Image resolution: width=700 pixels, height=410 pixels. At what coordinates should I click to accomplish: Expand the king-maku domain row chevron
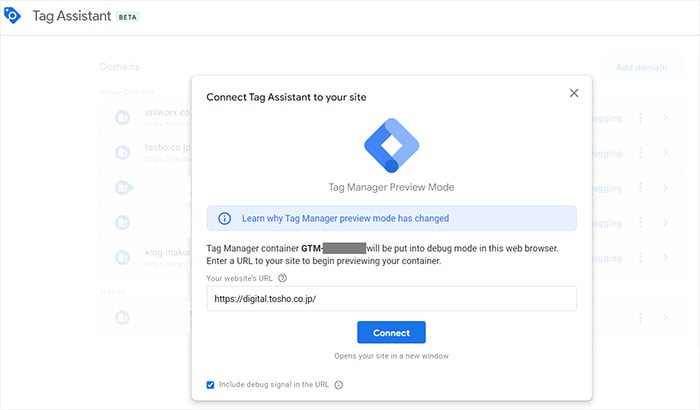(666, 258)
